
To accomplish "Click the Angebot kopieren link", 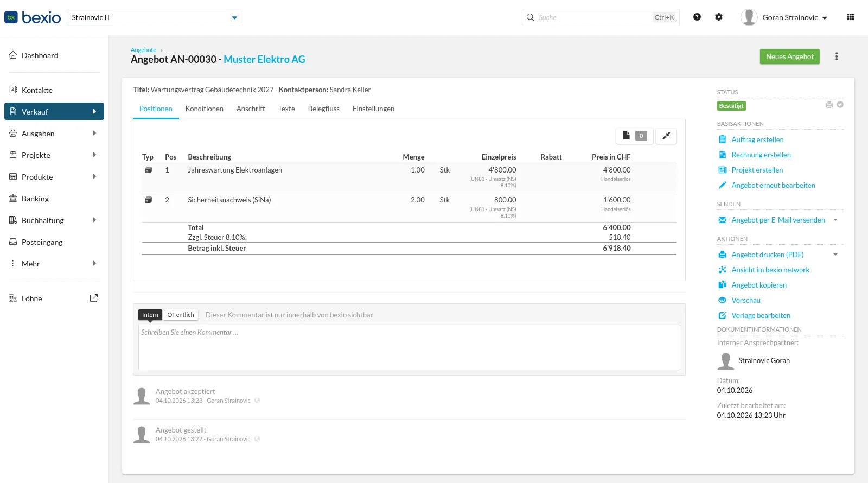I will [759, 285].
